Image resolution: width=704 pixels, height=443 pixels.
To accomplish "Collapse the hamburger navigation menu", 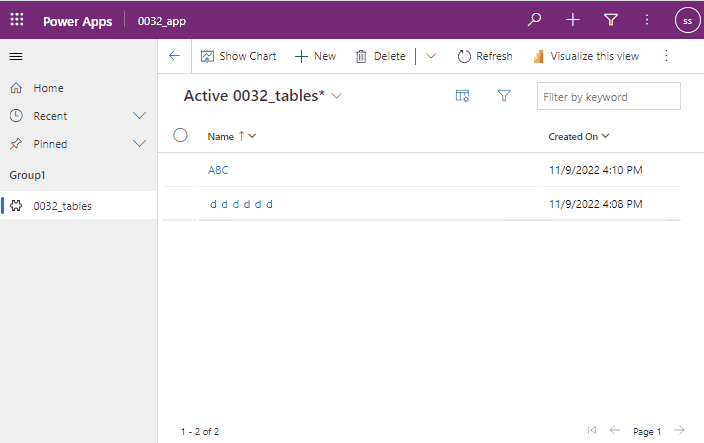I will point(16,57).
